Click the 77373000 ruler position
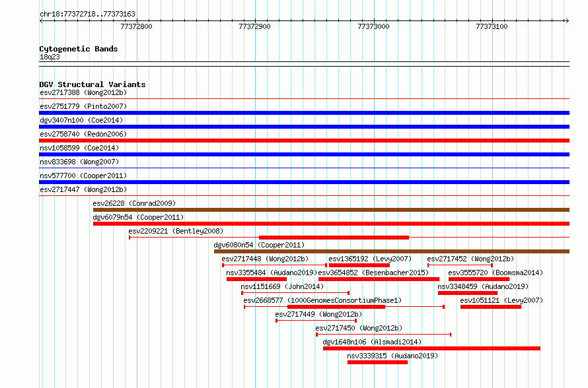The width and height of the screenshot is (588, 388). point(373,26)
